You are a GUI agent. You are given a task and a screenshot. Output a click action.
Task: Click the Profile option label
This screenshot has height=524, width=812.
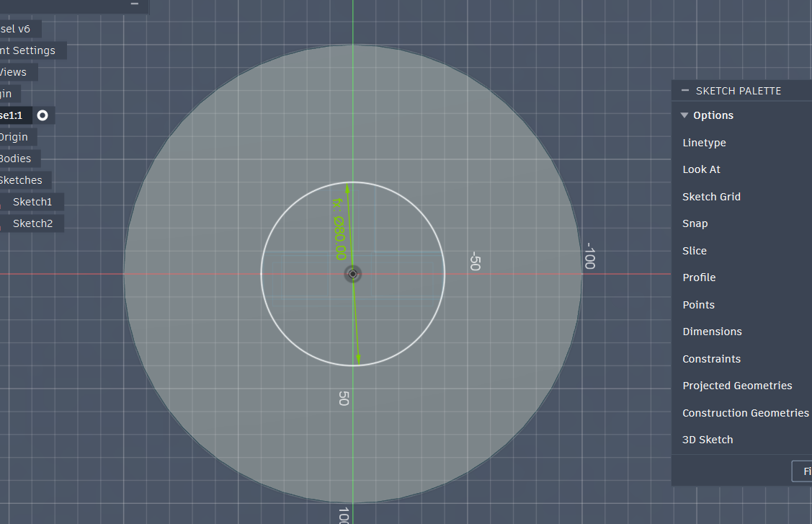click(699, 277)
